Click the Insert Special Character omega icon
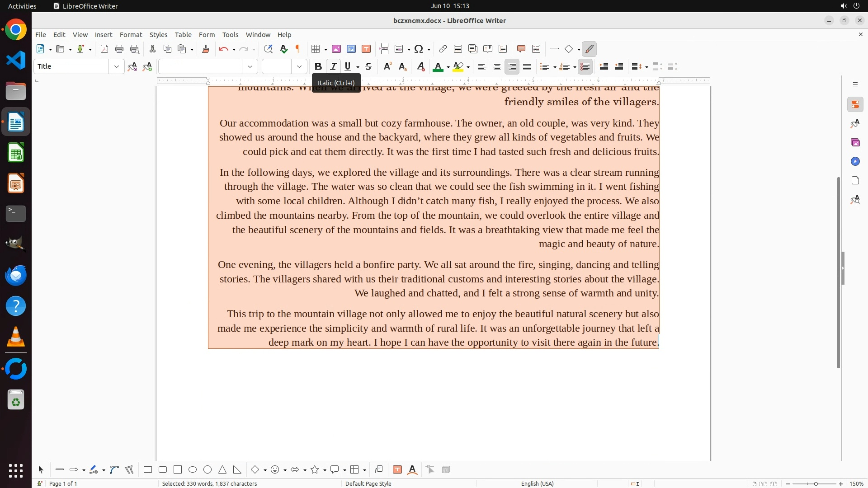Image resolution: width=868 pixels, height=488 pixels. pos(419,49)
